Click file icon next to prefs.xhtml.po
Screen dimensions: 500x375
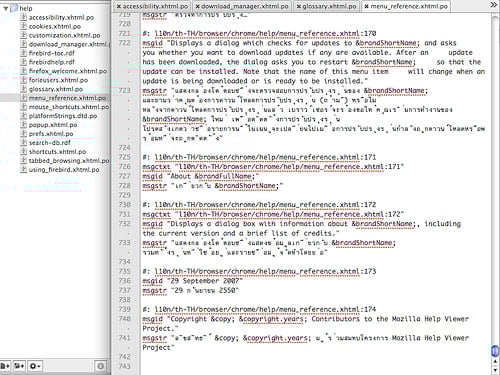click(x=23, y=133)
